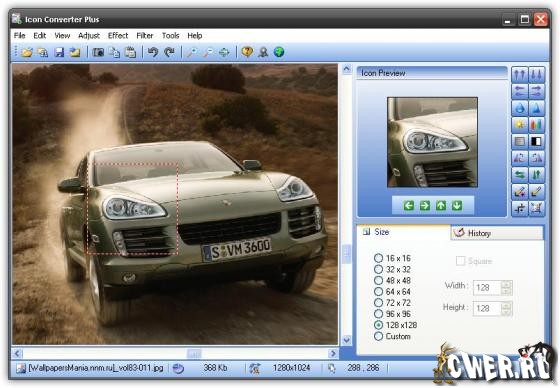This screenshot has height=388, width=560.
Task: Switch to the History tab
Action: pos(497,233)
